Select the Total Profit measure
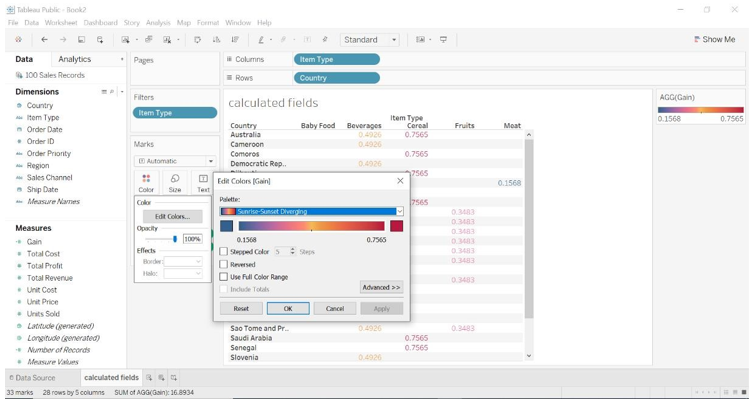Viewport: 753px width, 402px height. point(45,266)
